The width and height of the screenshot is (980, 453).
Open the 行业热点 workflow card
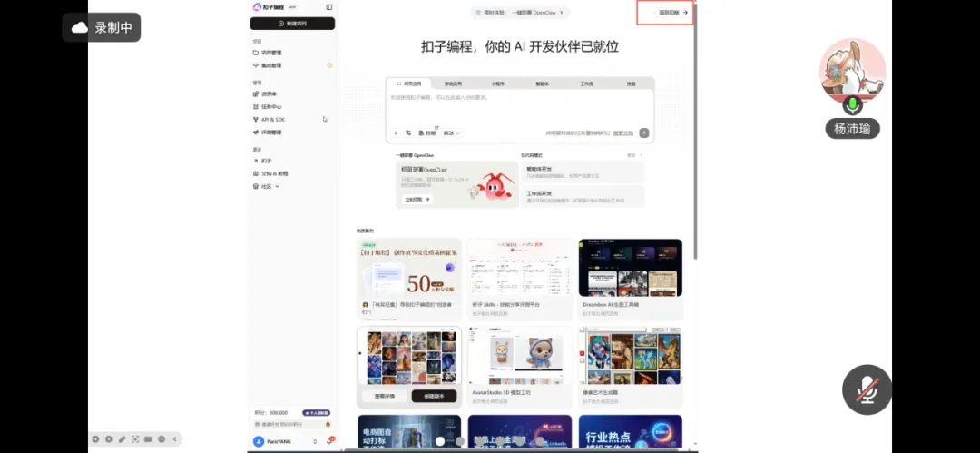pyautogui.click(x=631, y=432)
